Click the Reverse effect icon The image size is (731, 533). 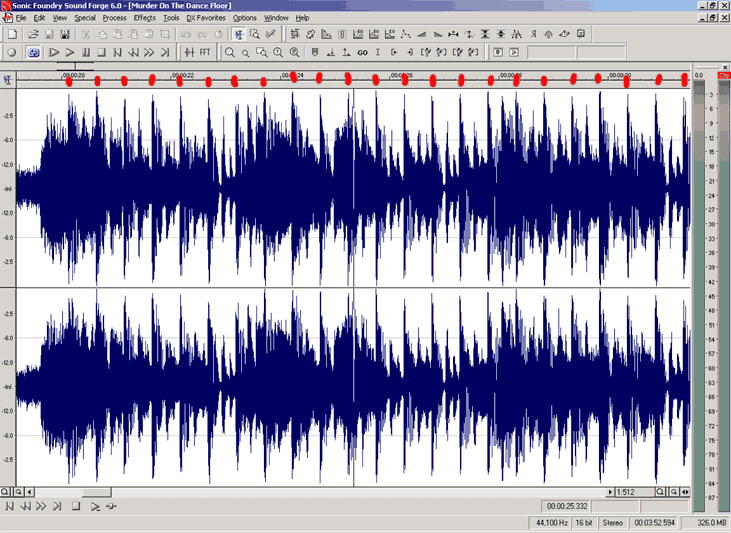533,34
